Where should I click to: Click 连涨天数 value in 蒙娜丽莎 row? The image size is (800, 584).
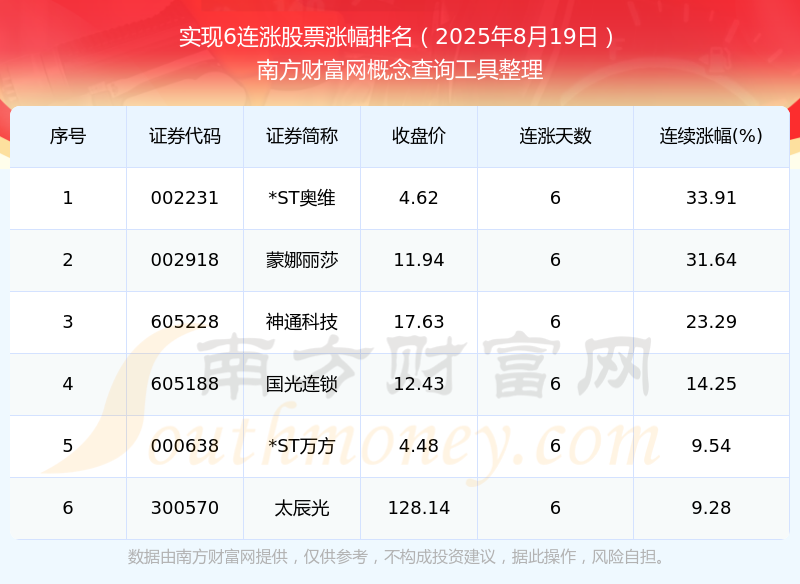pyautogui.click(x=555, y=260)
